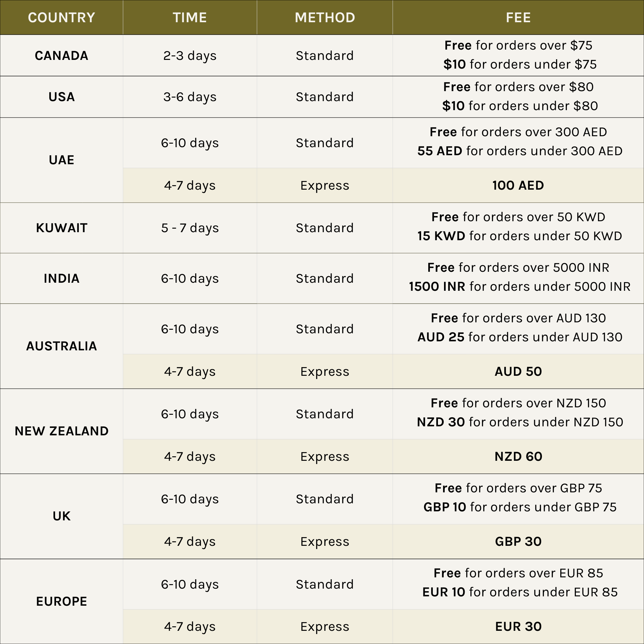Click the 2-3 days delivery time

click(x=190, y=56)
